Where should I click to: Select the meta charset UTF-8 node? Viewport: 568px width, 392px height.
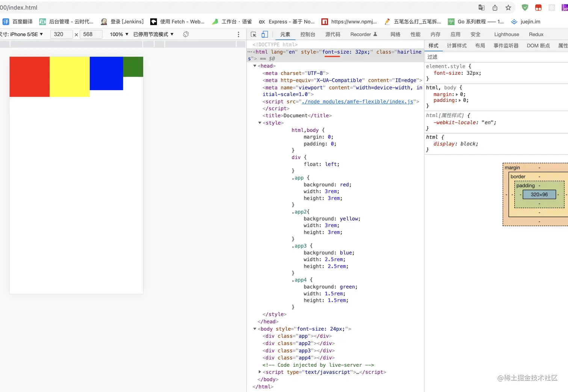[x=296, y=73]
